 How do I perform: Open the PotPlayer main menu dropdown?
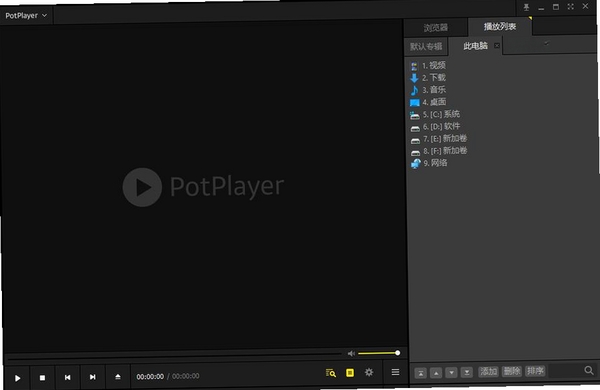click(x=26, y=16)
